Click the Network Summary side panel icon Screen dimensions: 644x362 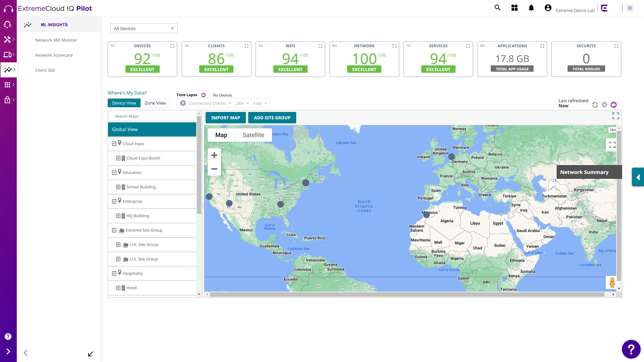(637, 176)
